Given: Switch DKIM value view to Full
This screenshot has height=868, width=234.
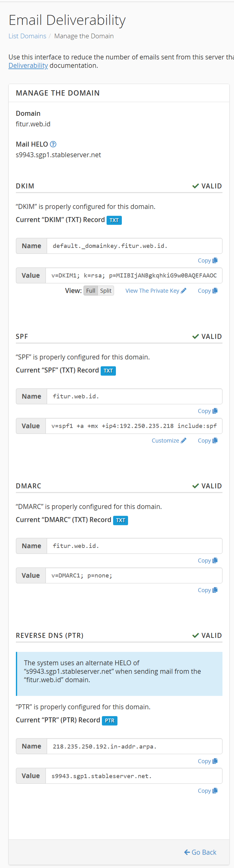Looking at the screenshot, I should coord(91,291).
